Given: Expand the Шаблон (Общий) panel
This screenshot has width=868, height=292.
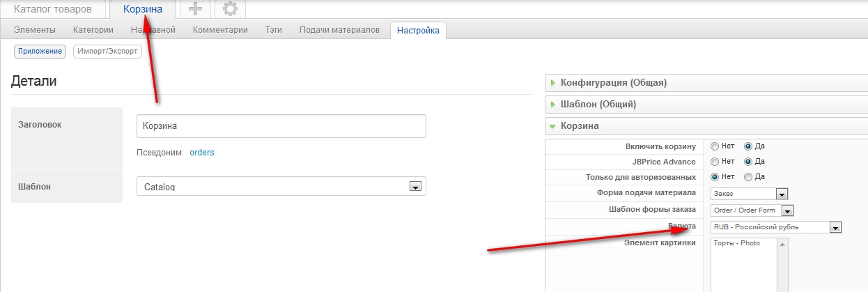Looking at the screenshot, I should pyautogui.click(x=598, y=105).
